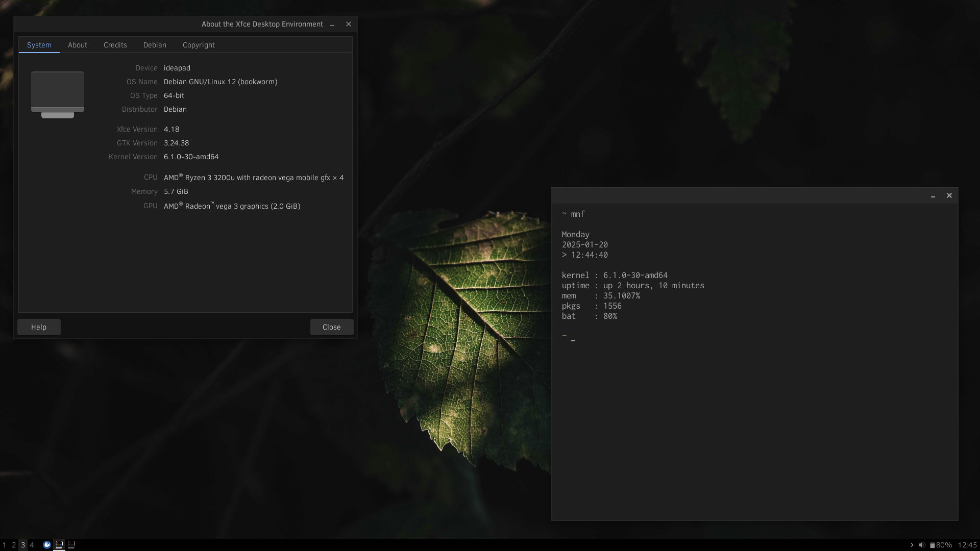Minimize the terminal window
This screenshot has width=980, height=551.
[x=933, y=196]
